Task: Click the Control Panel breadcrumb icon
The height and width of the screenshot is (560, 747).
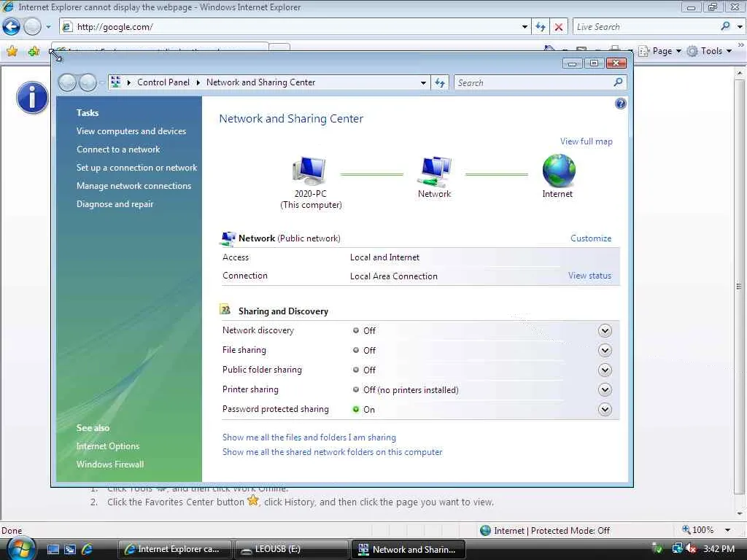Action: [x=115, y=82]
